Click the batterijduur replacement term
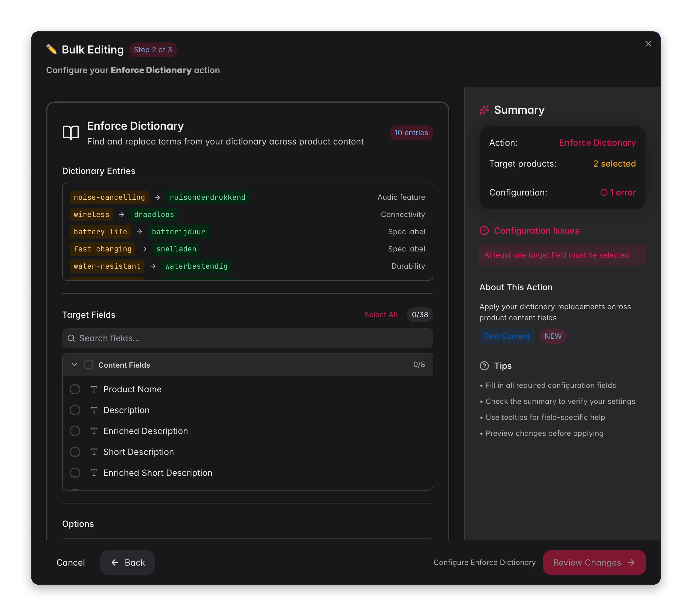Image resolution: width=692 pixels, height=616 pixels. coord(179,232)
